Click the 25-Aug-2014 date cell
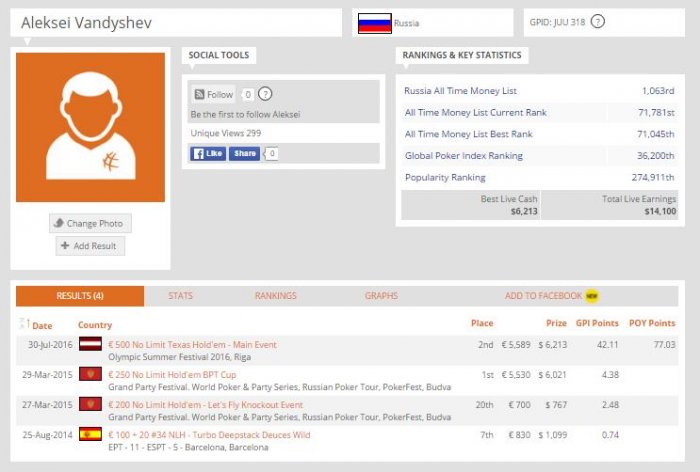 pos(47,435)
